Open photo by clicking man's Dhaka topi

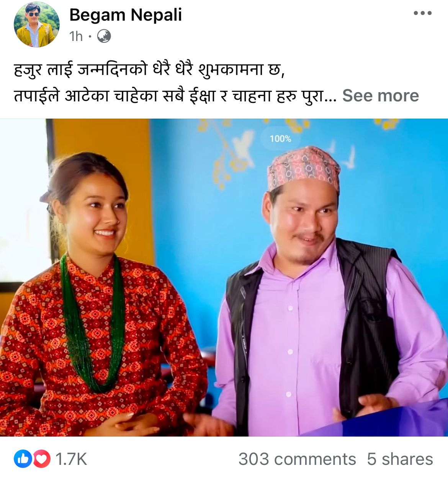pos(303,168)
